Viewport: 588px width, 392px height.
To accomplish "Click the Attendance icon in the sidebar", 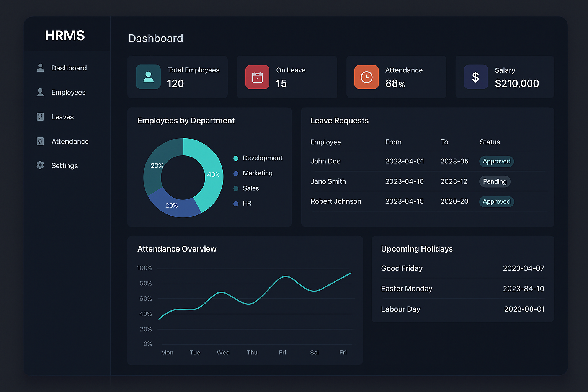I will click(40, 141).
